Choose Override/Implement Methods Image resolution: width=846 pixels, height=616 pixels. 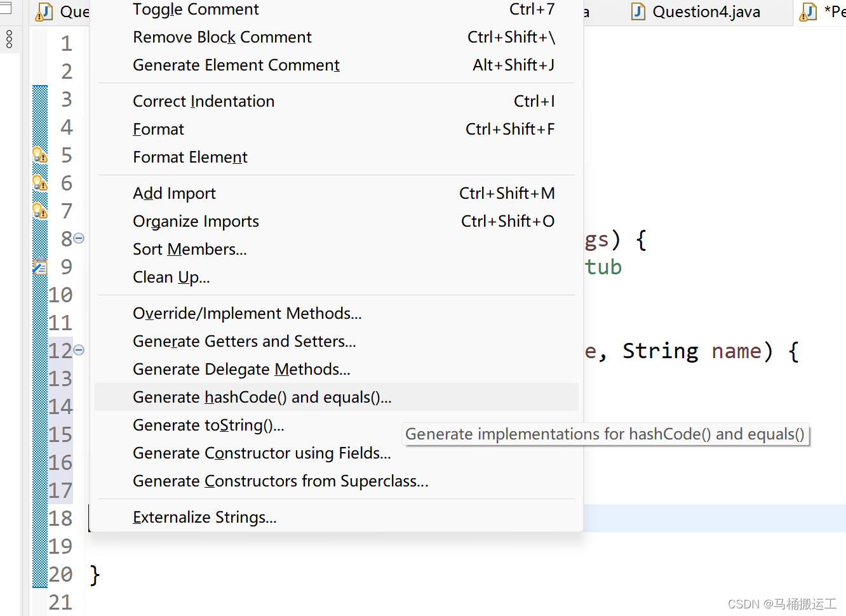336,314
